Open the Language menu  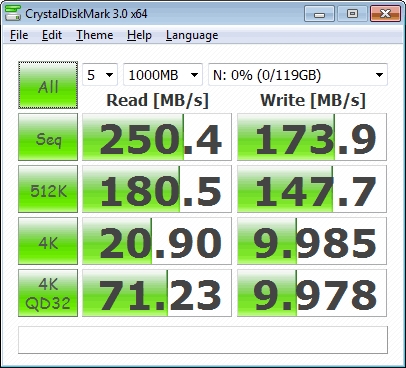pos(192,35)
